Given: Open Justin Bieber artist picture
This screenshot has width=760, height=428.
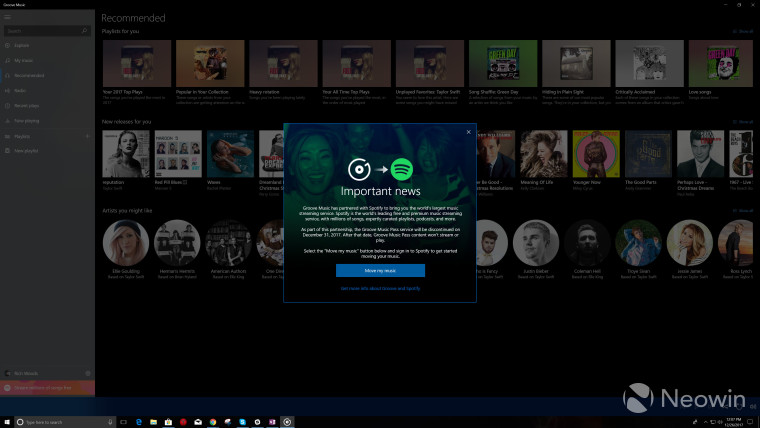Looking at the screenshot, I should pos(536,243).
